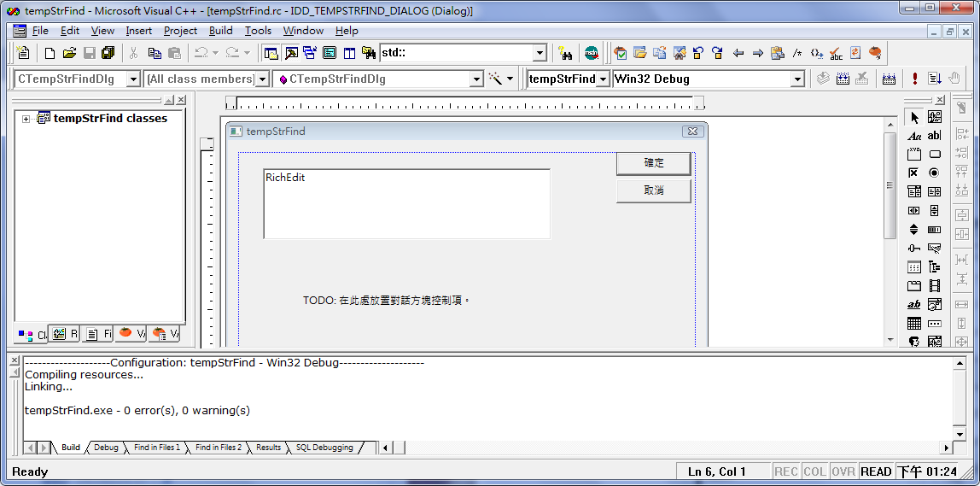
Task: Click the comment /* icon
Action: click(796, 53)
